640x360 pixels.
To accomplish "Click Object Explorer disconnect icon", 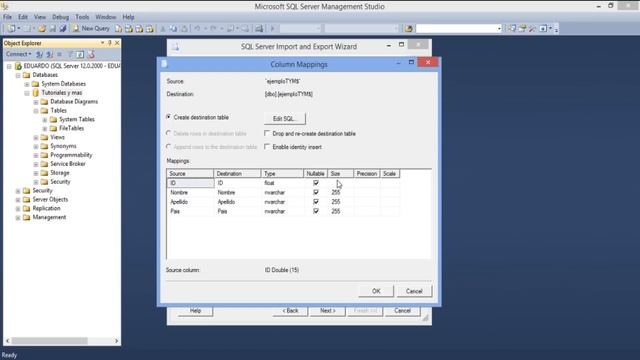I will click(50, 54).
